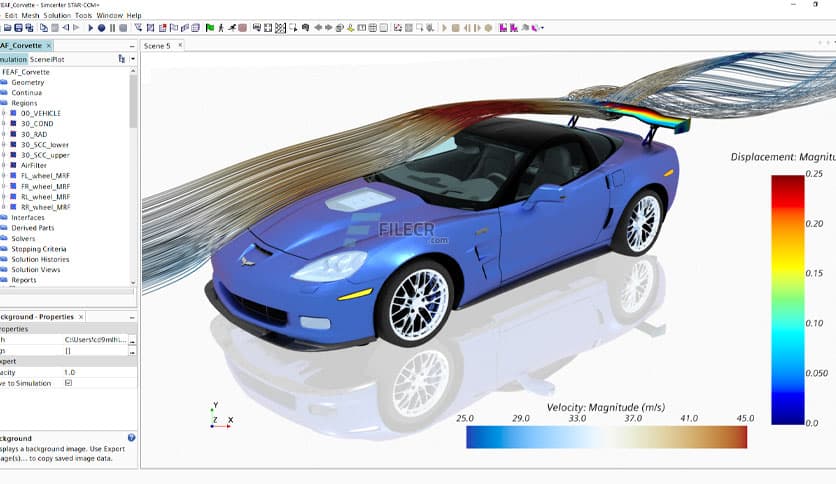Image resolution: width=836 pixels, height=484 pixels.
Task: Expand the FL_wheel_MRF region node
Action: (4, 175)
